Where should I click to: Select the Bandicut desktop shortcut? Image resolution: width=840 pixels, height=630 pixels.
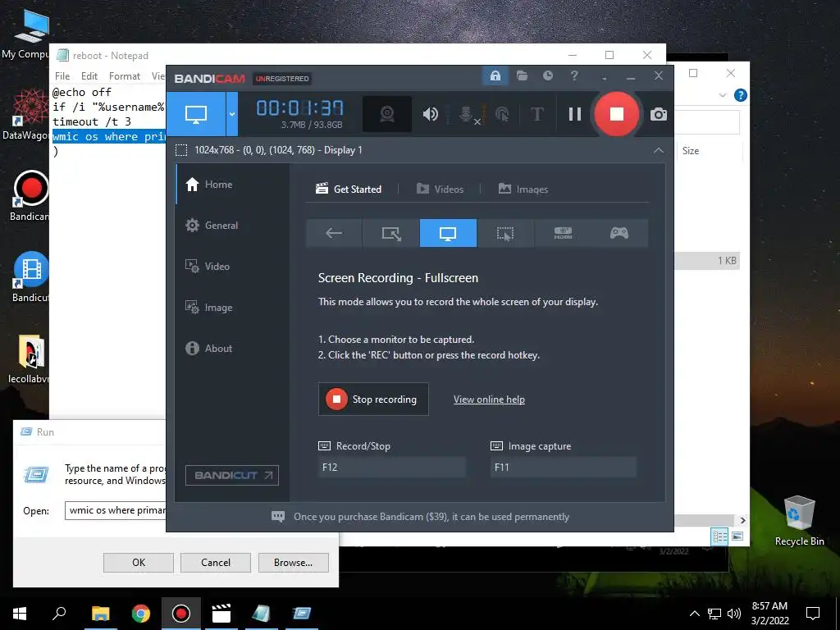(x=30, y=277)
